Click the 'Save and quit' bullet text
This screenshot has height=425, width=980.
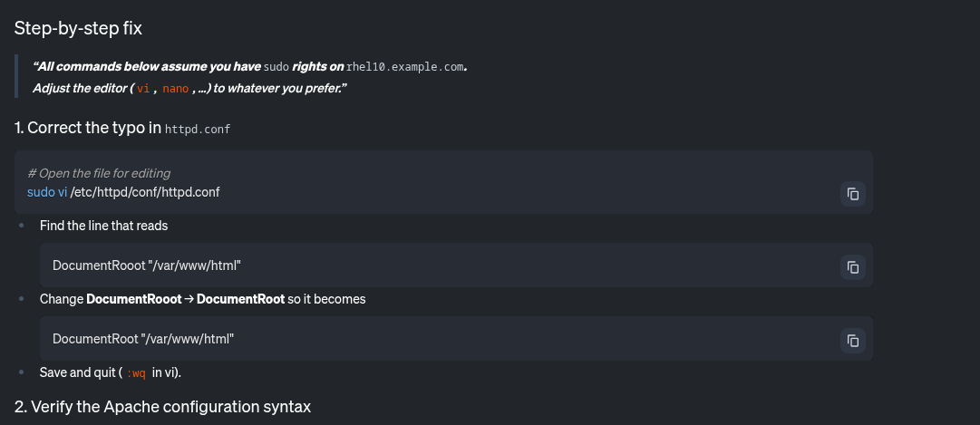point(78,372)
